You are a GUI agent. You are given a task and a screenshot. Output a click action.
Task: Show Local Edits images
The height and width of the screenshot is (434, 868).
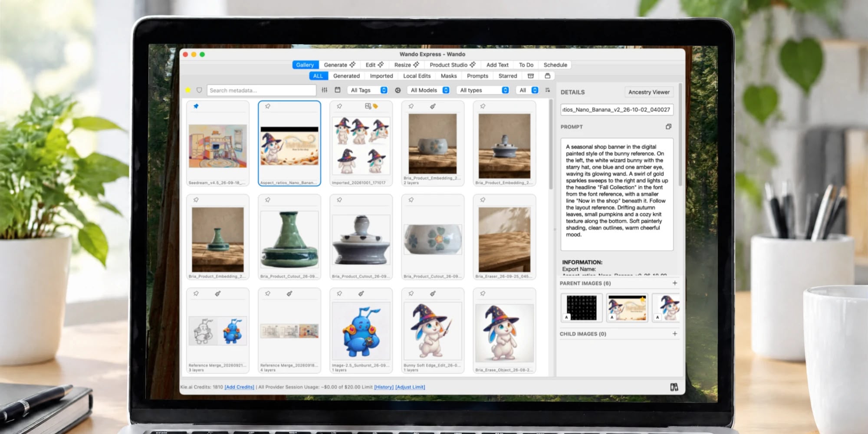pos(417,76)
